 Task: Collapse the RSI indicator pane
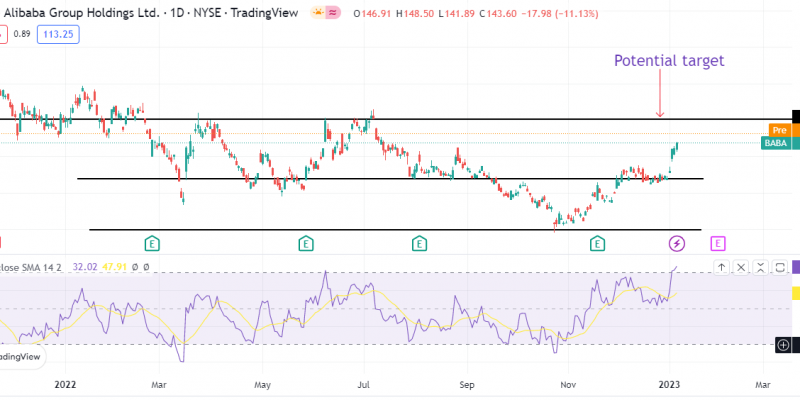760,267
